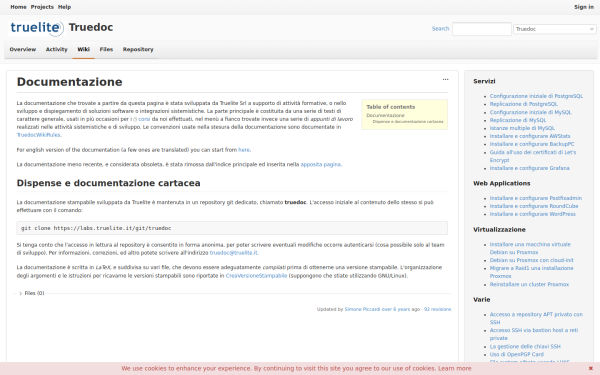Click the Truedoc project title

tap(91, 28)
